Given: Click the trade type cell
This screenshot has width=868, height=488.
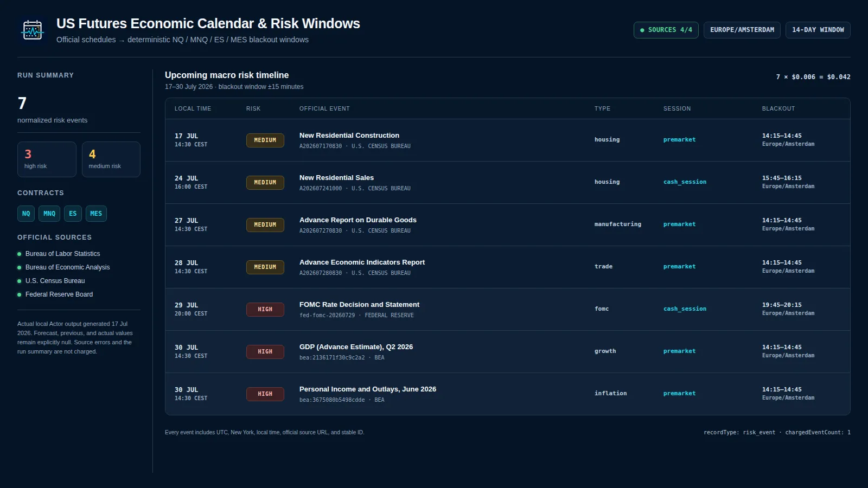Looking at the screenshot, I should coord(603,267).
